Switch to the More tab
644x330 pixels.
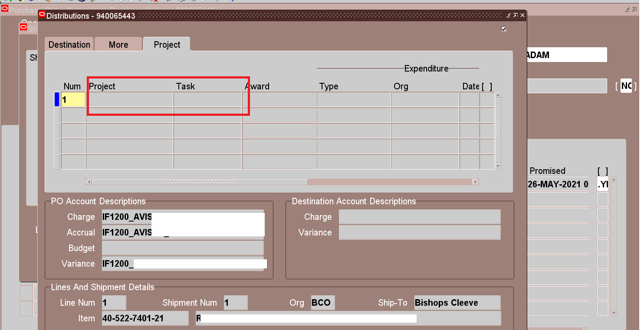[x=118, y=44]
